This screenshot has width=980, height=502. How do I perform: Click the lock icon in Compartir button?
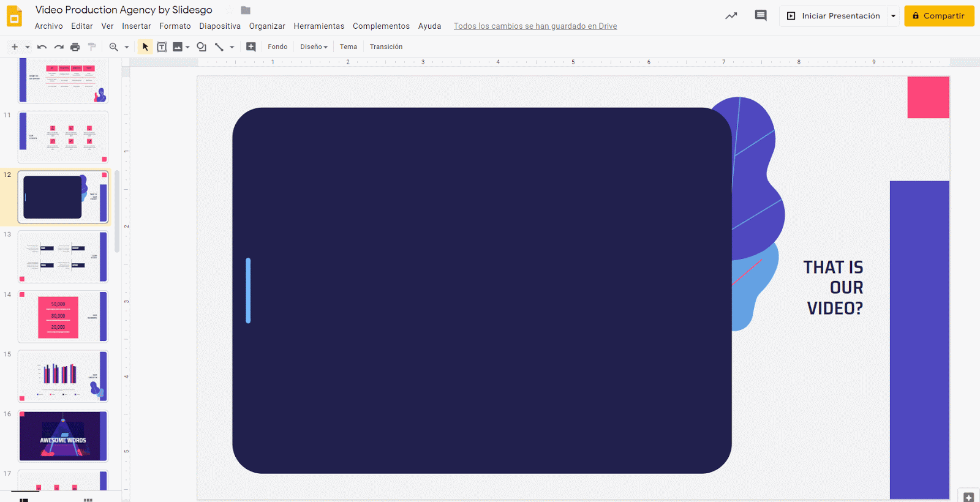point(916,16)
